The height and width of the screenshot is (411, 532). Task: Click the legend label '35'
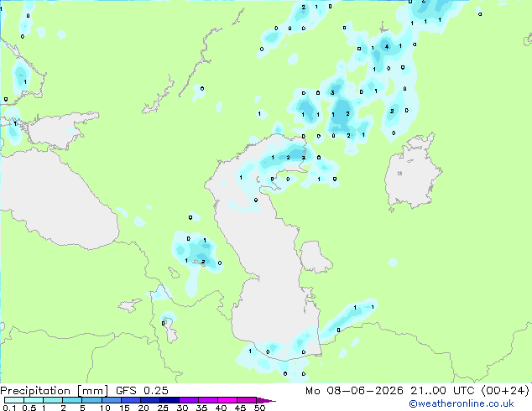point(201,408)
